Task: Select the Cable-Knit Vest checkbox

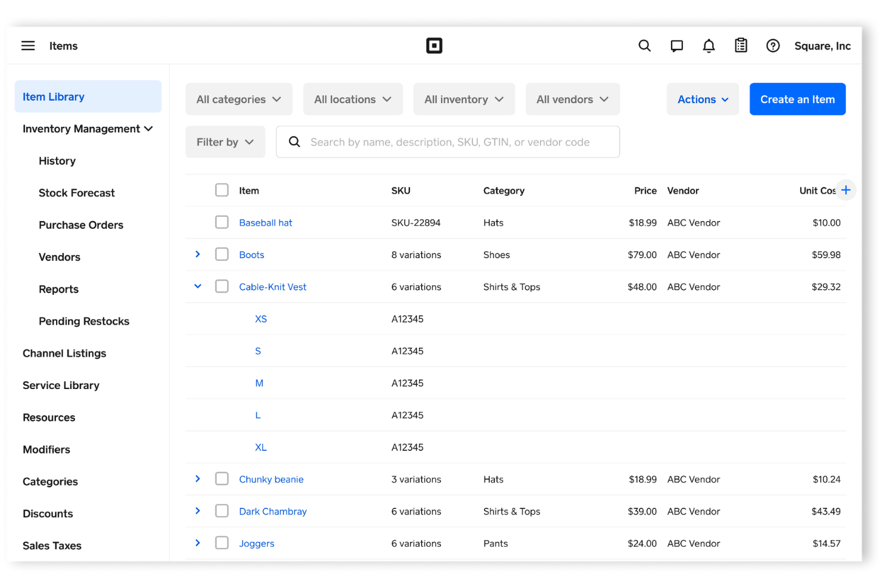Action: pyautogui.click(x=222, y=287)
